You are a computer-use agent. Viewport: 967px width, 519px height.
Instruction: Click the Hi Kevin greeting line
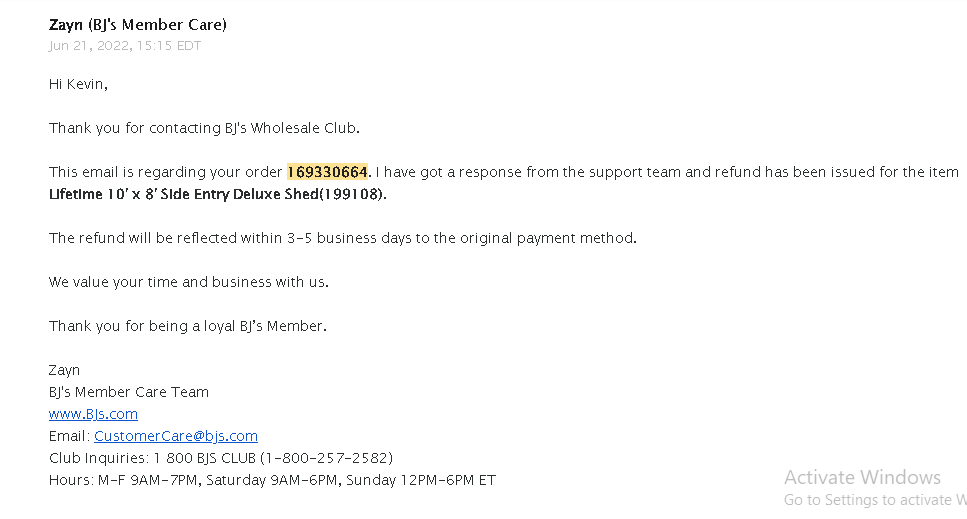click(x=78, y=84)
